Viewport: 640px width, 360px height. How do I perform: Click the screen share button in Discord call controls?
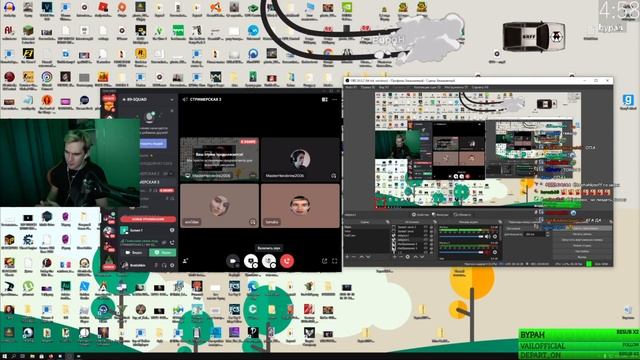tap(251, 261)
